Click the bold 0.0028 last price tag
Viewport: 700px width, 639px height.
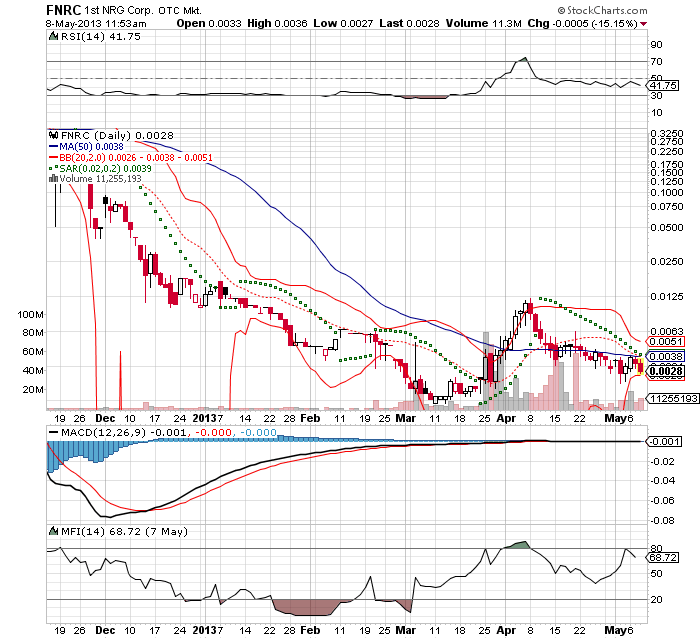(x=666, y=371)
